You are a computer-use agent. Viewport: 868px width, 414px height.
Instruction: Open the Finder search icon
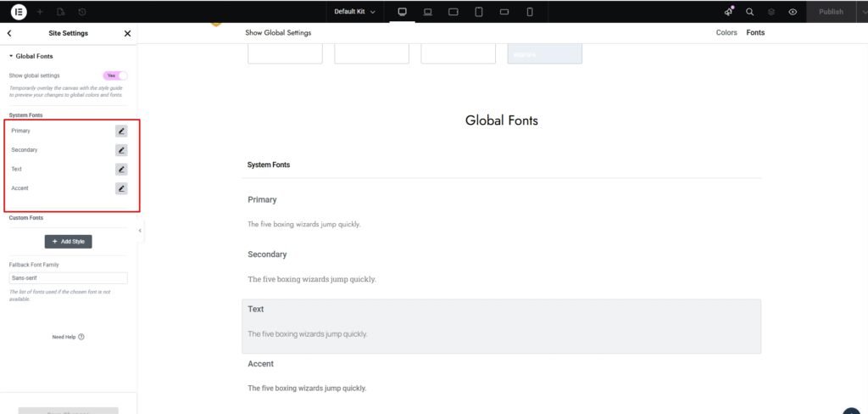(x=749, y=12)
